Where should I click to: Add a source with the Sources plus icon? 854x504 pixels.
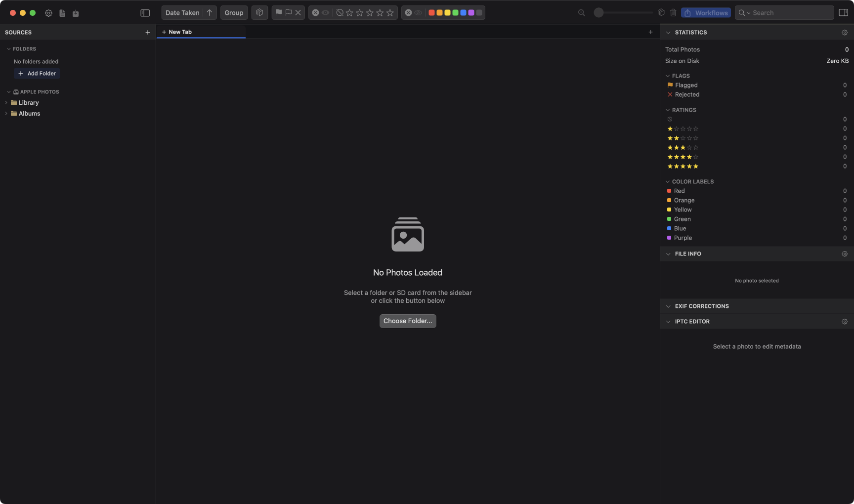pyautogui.click(x=147, y=33)
